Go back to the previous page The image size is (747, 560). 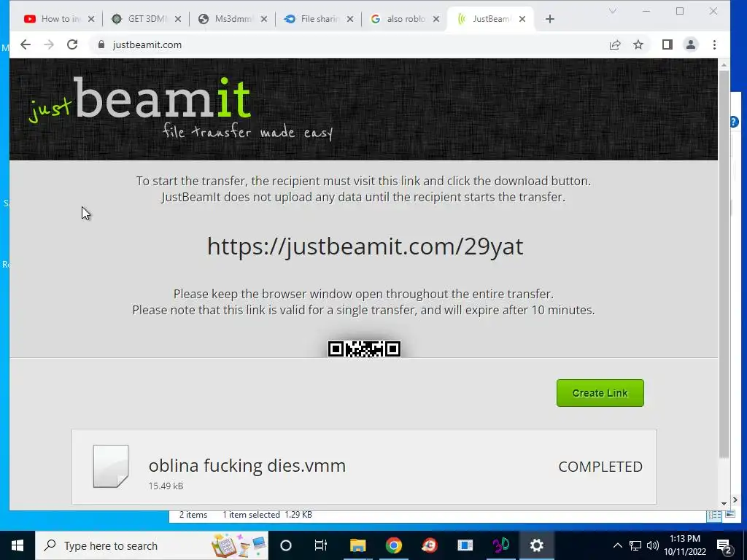26,44
